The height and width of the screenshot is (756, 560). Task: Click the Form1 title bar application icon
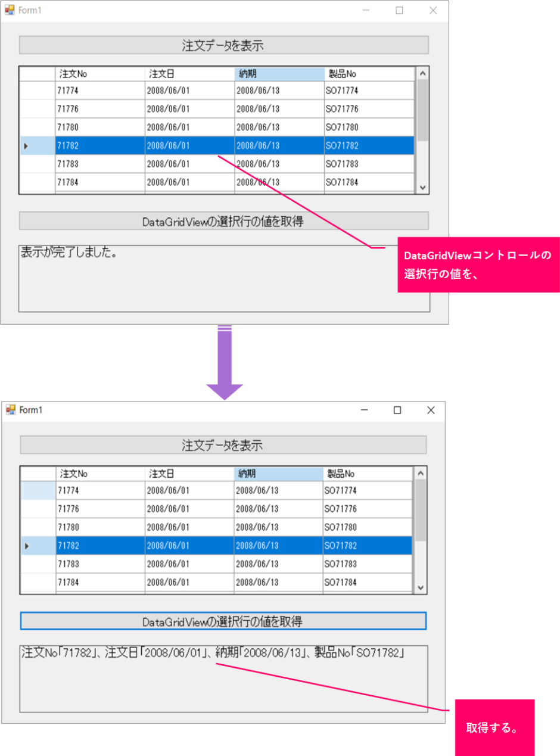point(10,10)
